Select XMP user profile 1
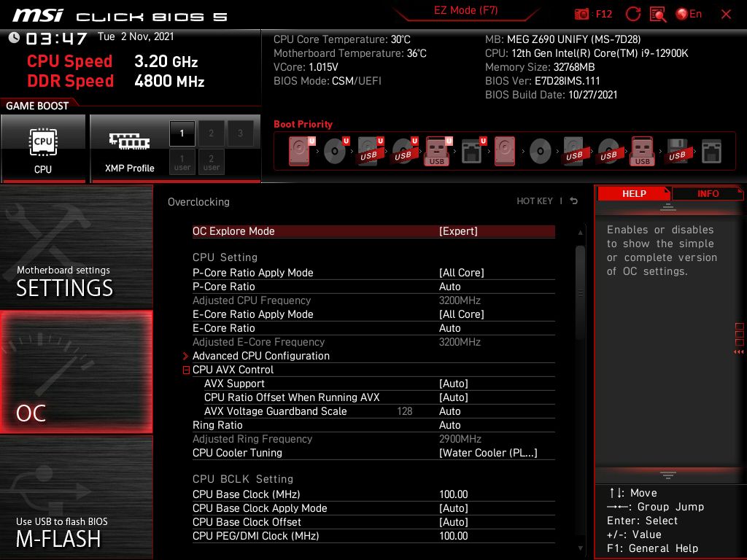 click(x=182, y=162)
